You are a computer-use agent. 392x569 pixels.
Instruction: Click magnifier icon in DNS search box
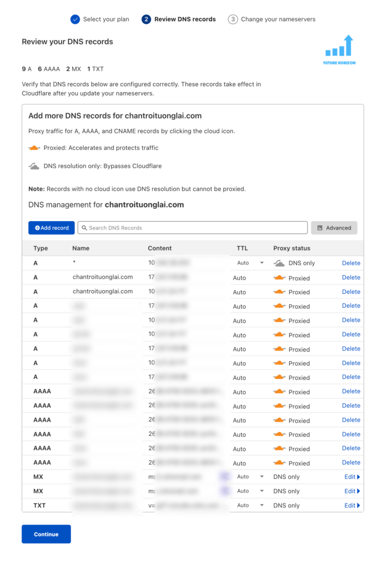(x=84, y=228)
